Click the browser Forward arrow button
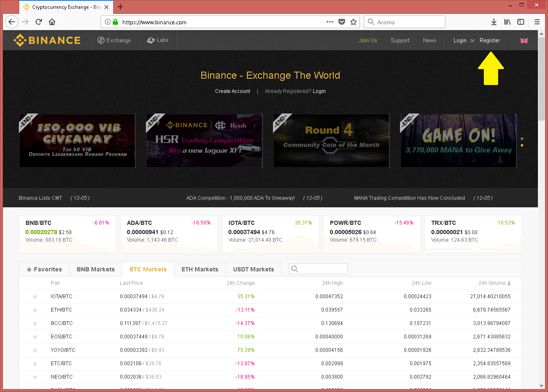The height and width of the screenshot is (392, 548). 25,22
